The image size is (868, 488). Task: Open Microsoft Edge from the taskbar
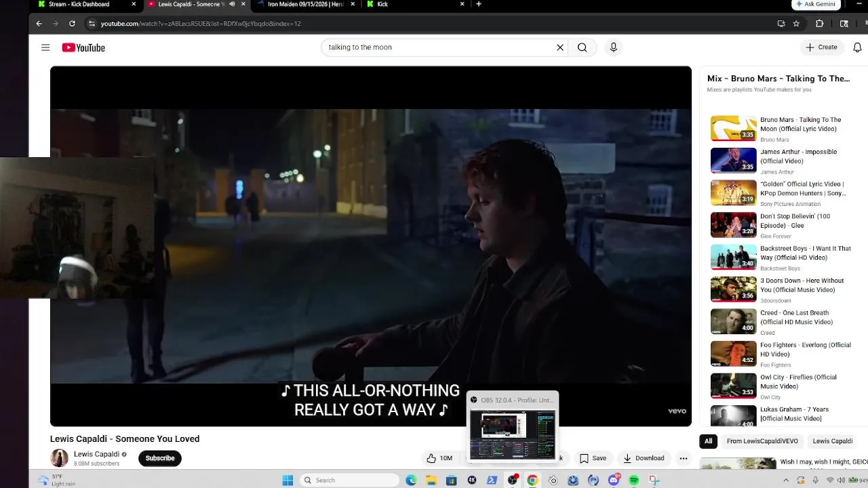411,480
